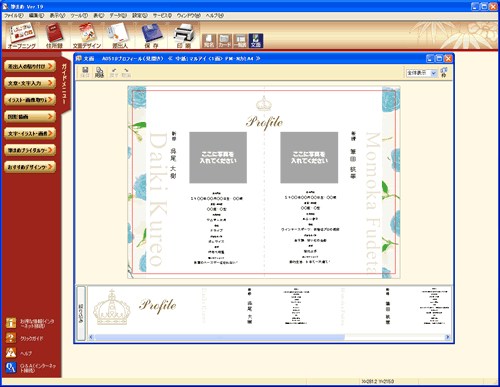This screenshot has width=500, height=387.
Task: Click the 枠 frame icon beside the zoom dropdown
Action: coord(444,72)
